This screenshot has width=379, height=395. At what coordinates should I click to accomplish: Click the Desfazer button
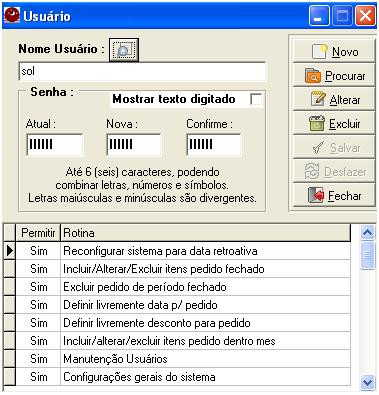[334, 171]
